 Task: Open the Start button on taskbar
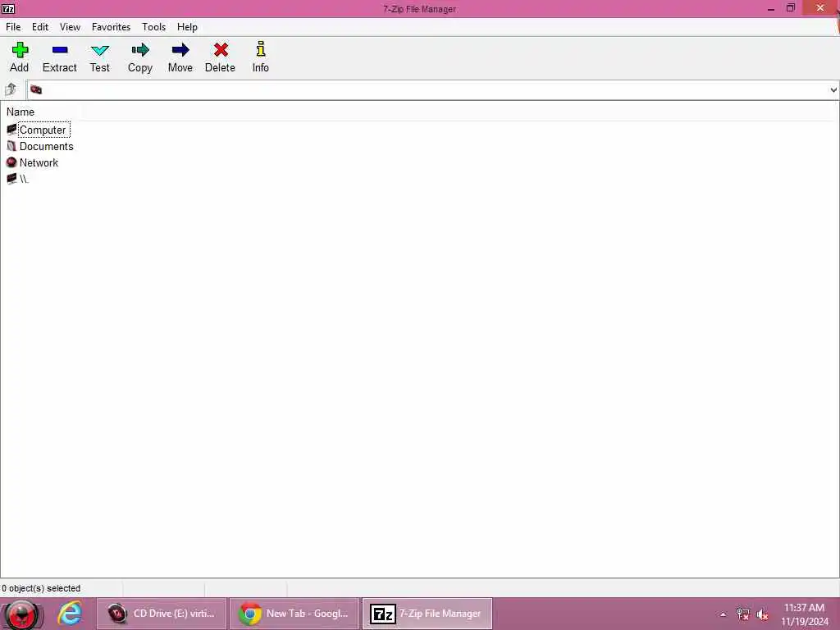click(22, 614)
